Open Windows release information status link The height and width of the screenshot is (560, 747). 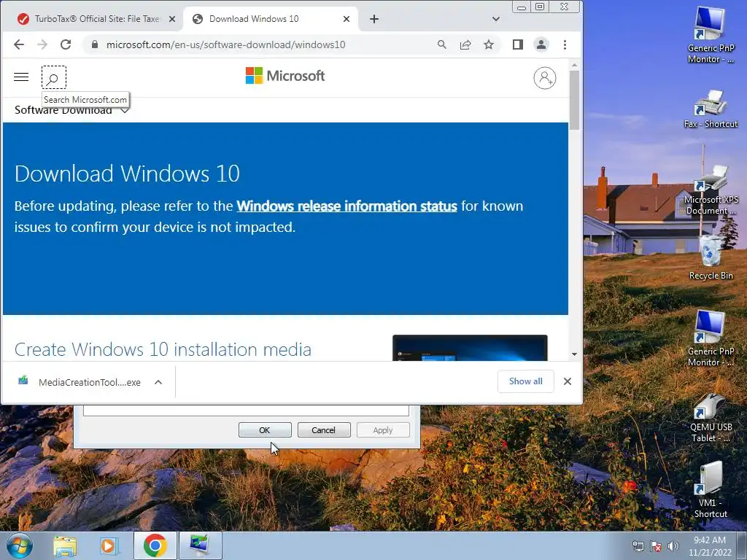(x=347, y=206)
